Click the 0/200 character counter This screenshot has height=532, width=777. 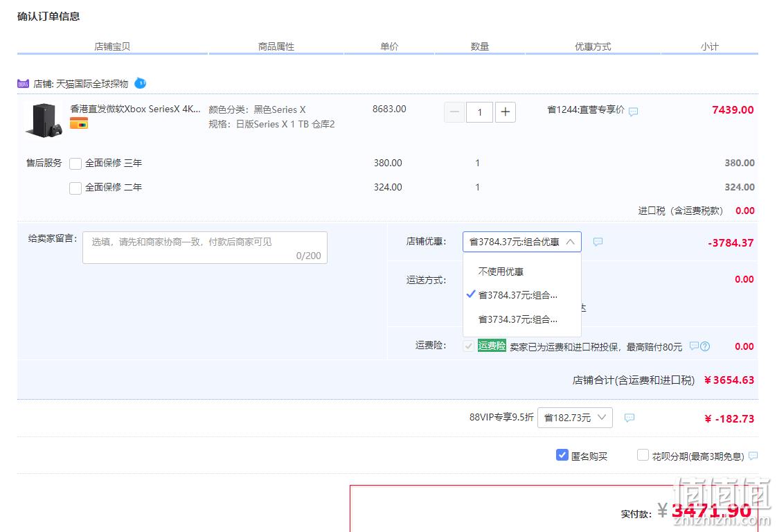pyautogui.click(x=309, y=256)
